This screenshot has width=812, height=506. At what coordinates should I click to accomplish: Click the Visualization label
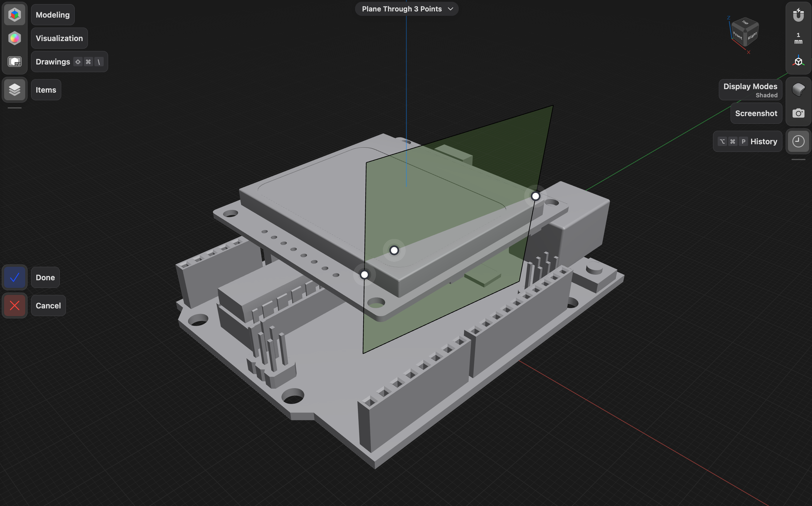59,38
